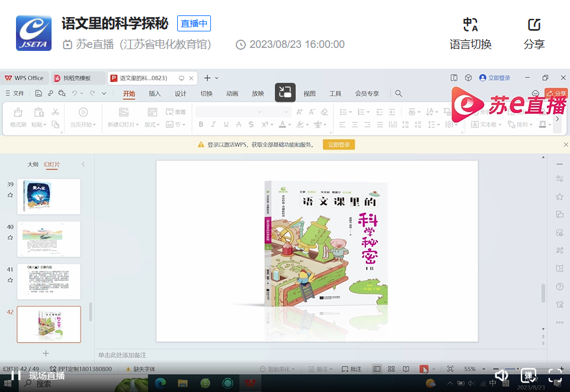Click the print preview icon in quick toolbar
This screenshot has height=392, width=570.
[x=62, y=94]
